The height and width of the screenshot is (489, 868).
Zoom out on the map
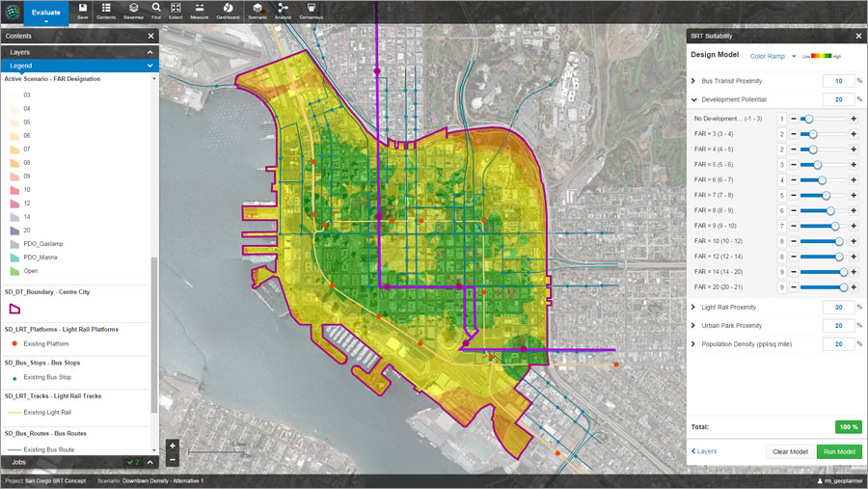click(173, 460)
